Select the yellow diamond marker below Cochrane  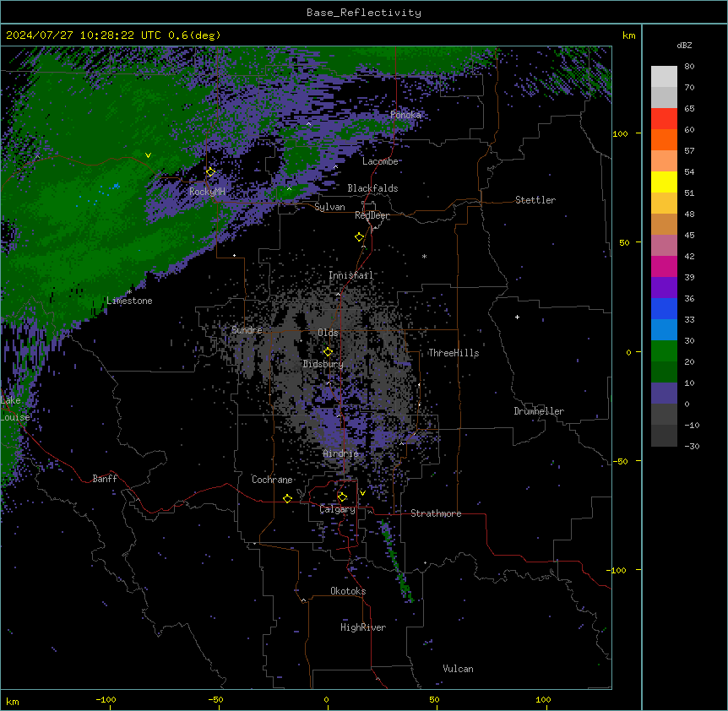tap(287, 498)
